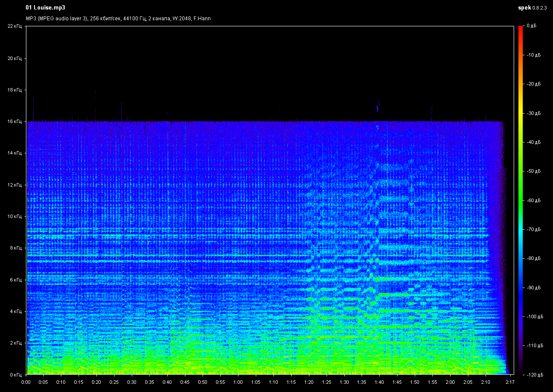
Task: Select the 0:00 time marker
Action: tap(26, 382)
